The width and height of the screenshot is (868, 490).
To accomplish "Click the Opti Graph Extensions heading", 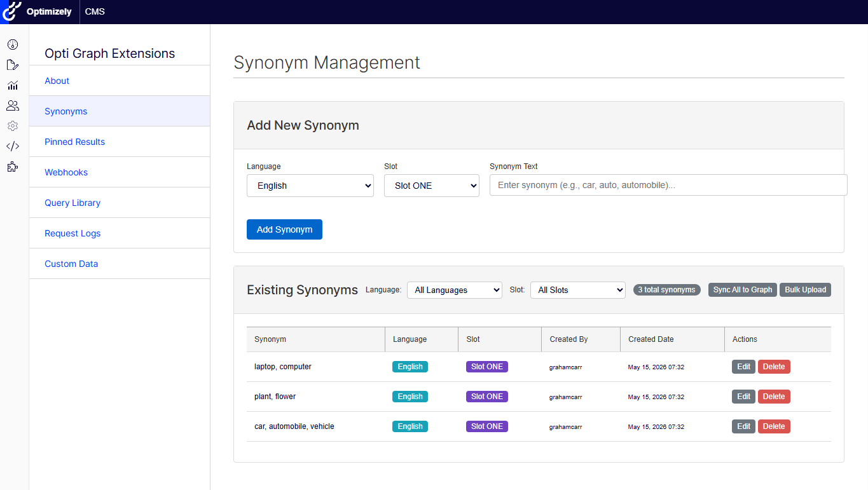I will 110,53.
